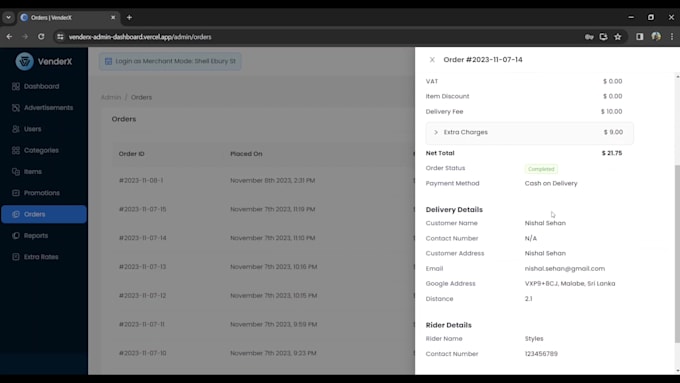The image size is (680, 383).
Task: Click Google Address VXP9+8CJ Malabe value
Action: (570, 283)
